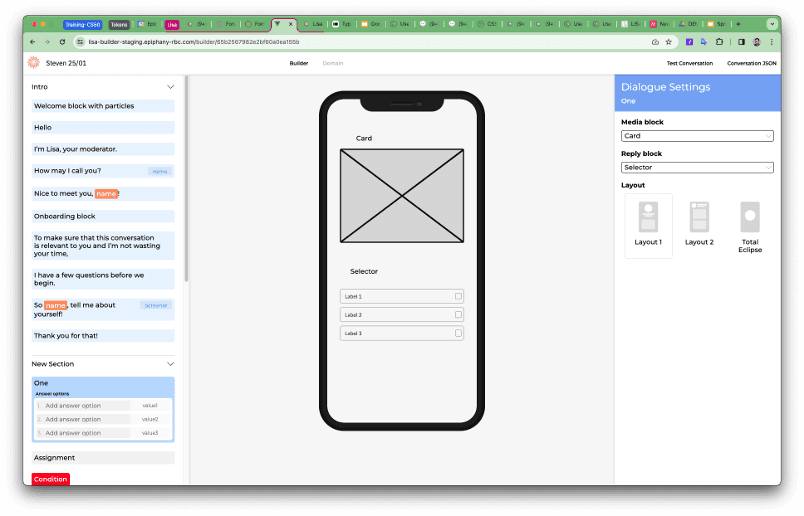Click third Add answer option field
The image size is (804, 516).
(x=83, y=433)
